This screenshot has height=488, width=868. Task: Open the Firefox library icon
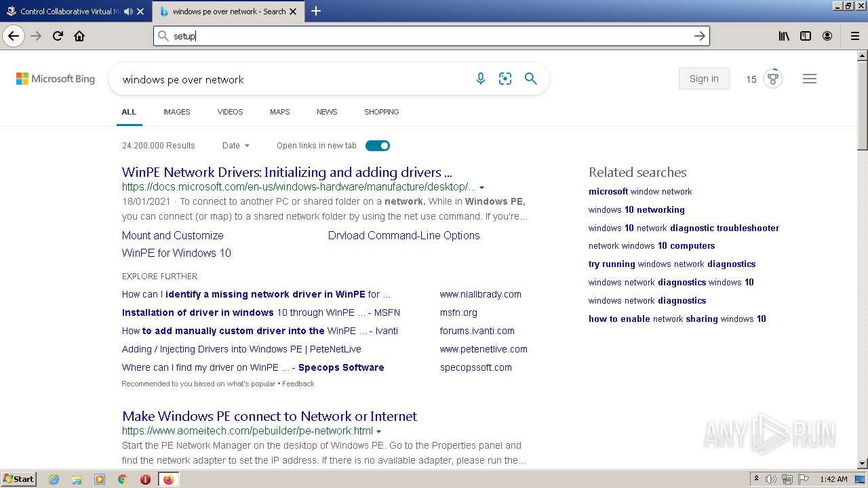coord(784,36)
